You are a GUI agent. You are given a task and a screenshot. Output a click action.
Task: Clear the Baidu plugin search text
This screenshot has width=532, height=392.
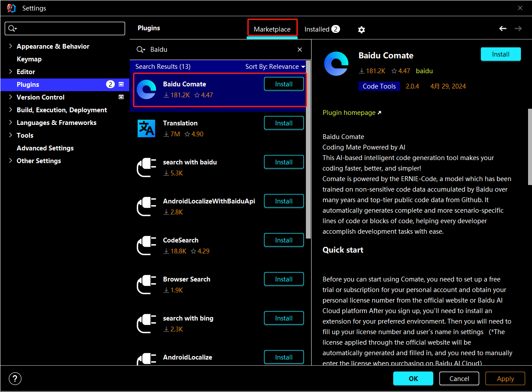pyautogui.click(x=300, y=50)
